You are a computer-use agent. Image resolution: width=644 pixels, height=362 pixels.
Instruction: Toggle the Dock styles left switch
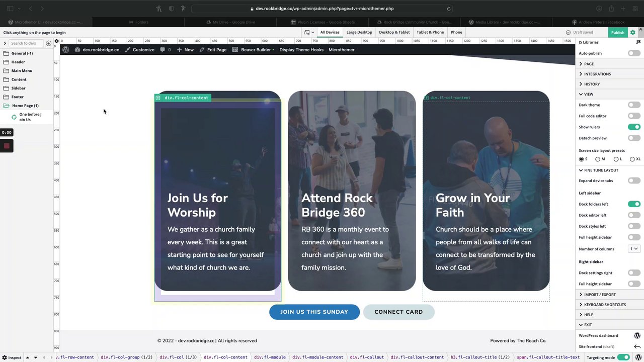(634, 226)
